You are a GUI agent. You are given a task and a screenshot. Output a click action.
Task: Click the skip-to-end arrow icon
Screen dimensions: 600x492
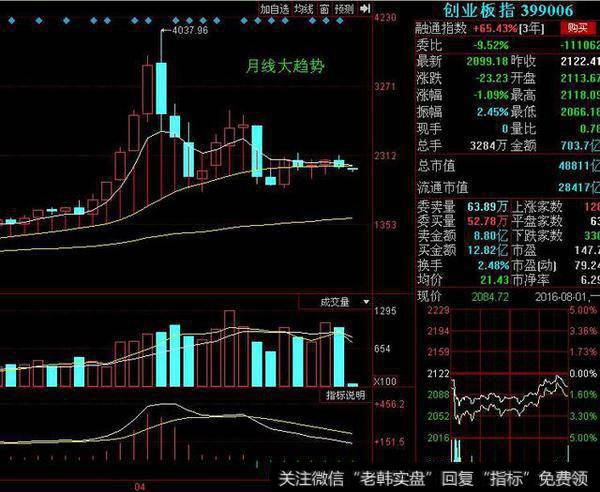(x=365, y=8)
